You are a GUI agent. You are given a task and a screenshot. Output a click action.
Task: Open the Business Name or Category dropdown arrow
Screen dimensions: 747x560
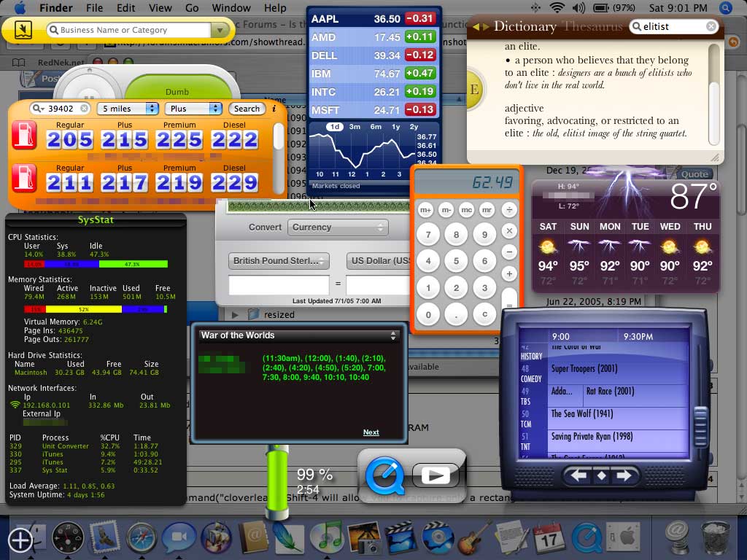click(x=220, y=30)
